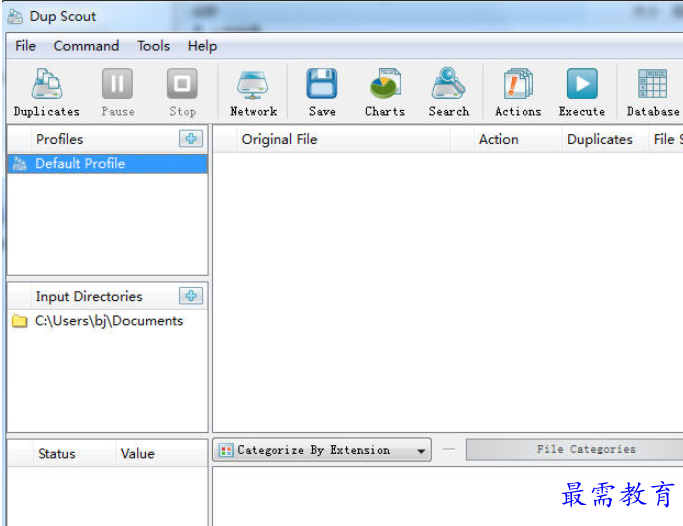
Task: Add an input directory with the plus icon
Action: point(191,296)
